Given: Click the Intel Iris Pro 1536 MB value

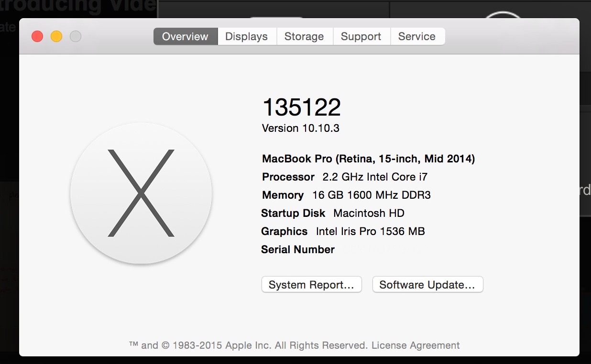Looking at the screenshot, I should (371, 231).
